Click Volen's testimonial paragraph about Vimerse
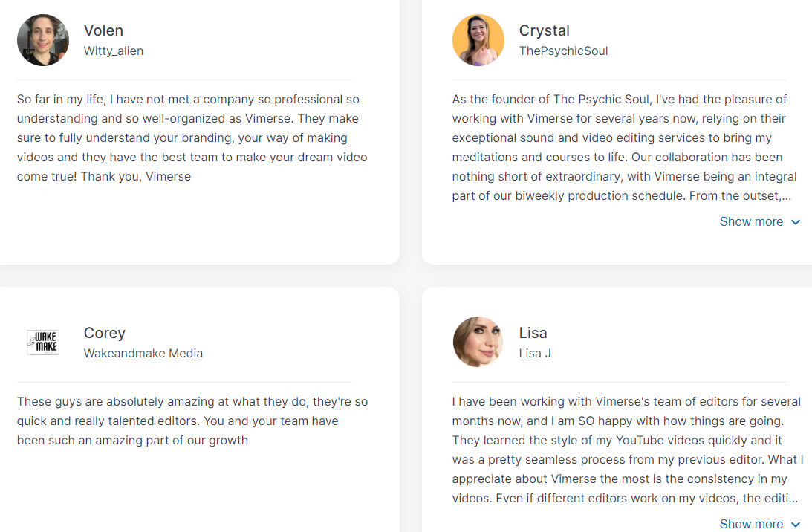Viewport: 812px width, 532px height. click(192, 137)
